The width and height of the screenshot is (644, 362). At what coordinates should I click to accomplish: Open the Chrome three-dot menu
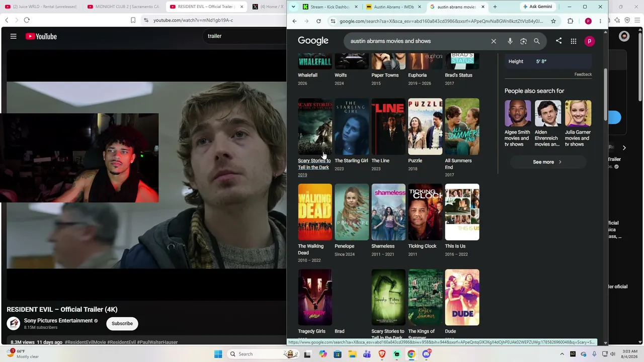(600, 21)
